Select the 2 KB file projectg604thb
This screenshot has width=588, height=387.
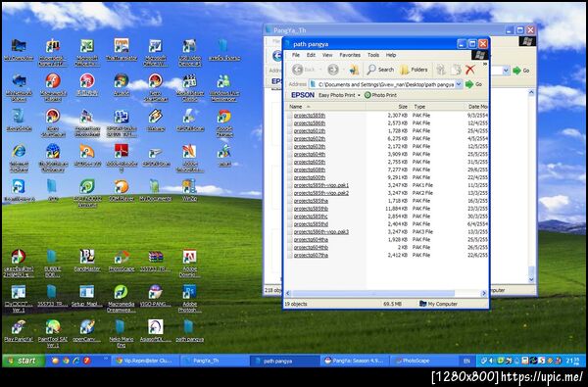[x=311, y=248]
